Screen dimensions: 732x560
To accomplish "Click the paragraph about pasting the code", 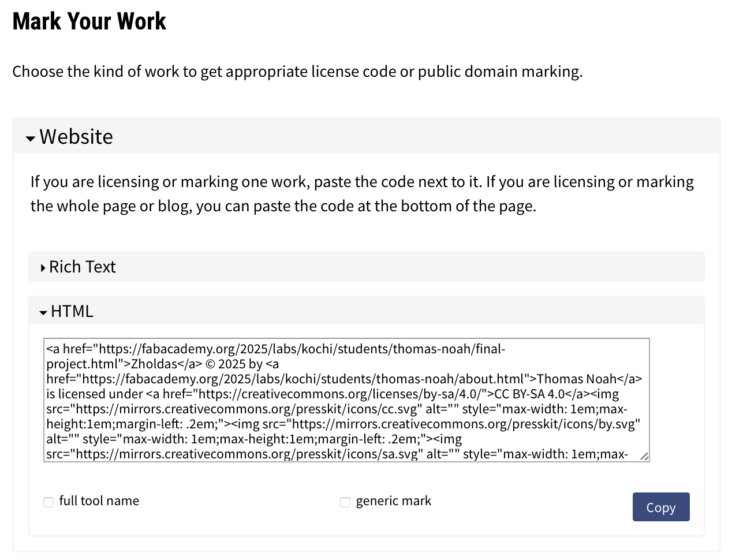I will [x=362, y=194].
